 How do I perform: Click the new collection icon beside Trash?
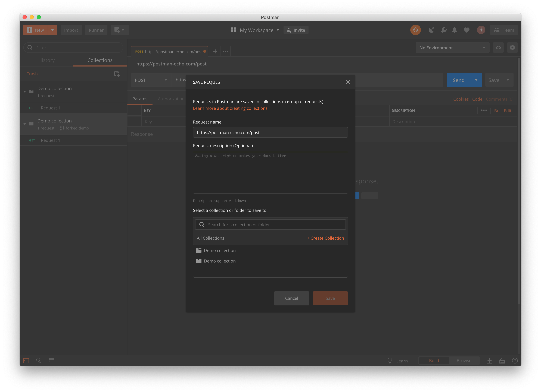click(x=117, y=74)
